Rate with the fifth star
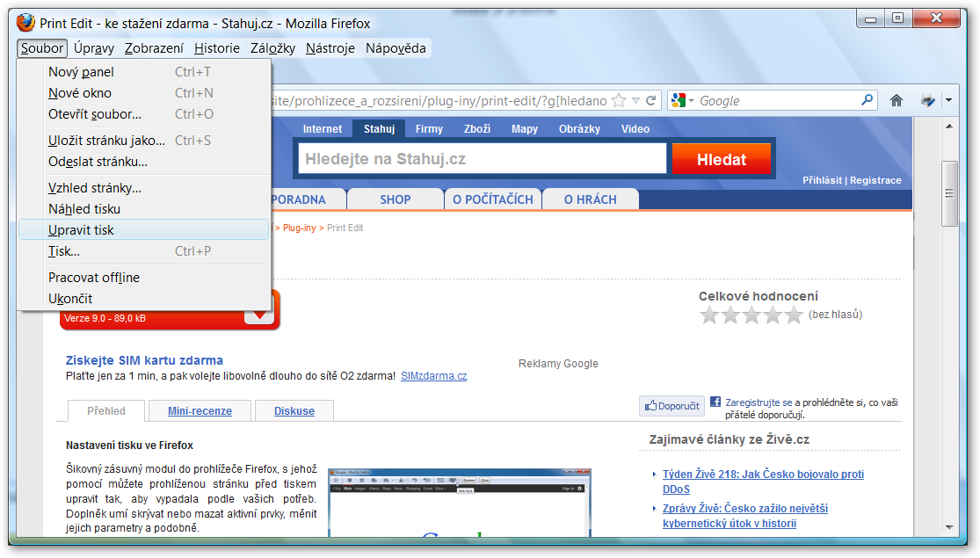The image size is (980, 558). pyautogui.click(x=794, y=315)
